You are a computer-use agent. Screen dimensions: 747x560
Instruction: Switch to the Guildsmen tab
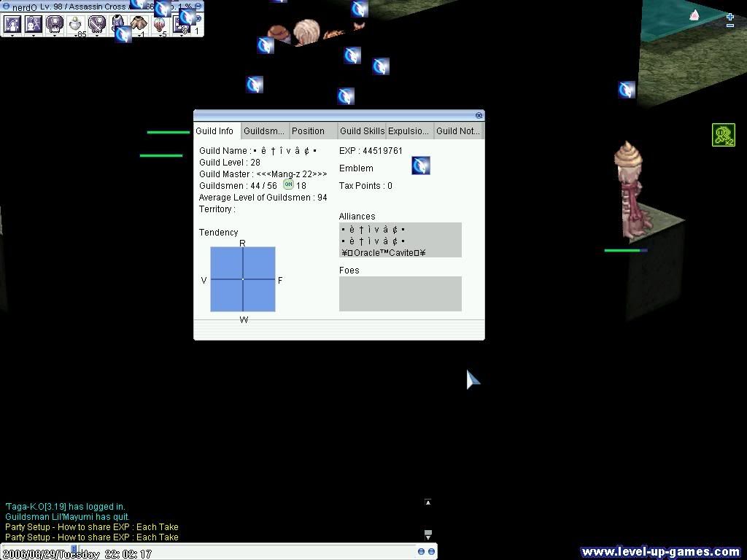[x=264, y=131]
